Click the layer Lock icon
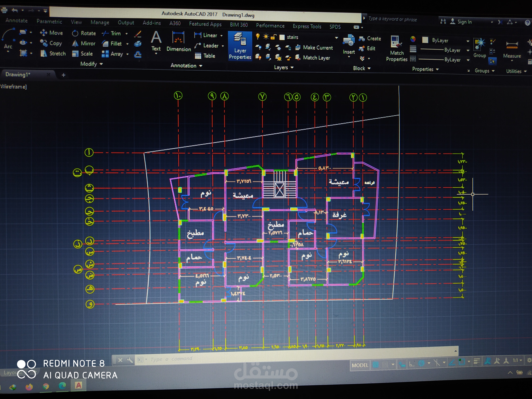 (x=288, y=48)
